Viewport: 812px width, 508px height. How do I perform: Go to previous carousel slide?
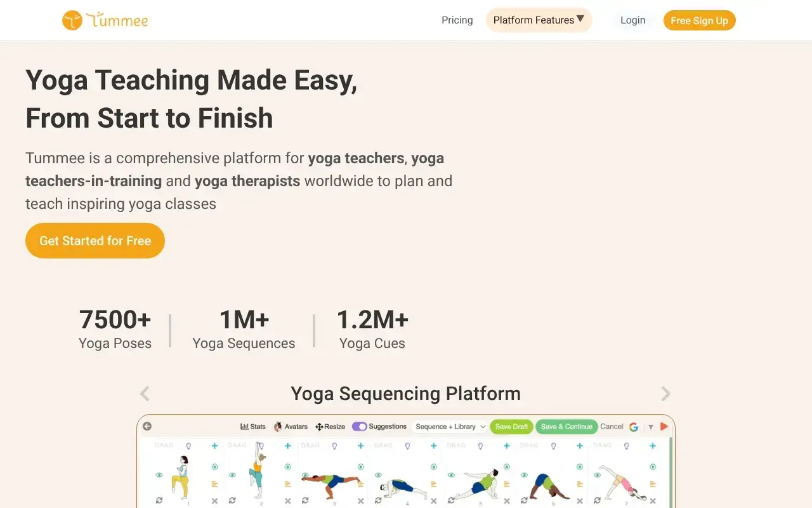[x=145, y=394]
